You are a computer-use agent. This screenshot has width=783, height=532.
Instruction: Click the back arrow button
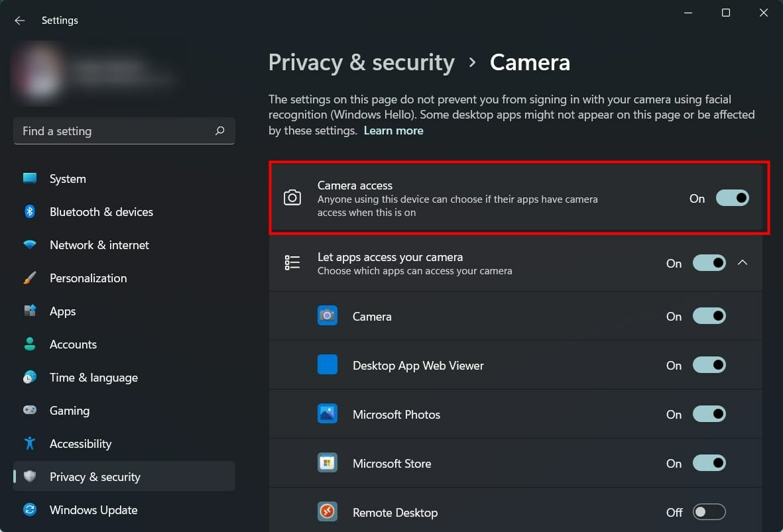(19, 20)
